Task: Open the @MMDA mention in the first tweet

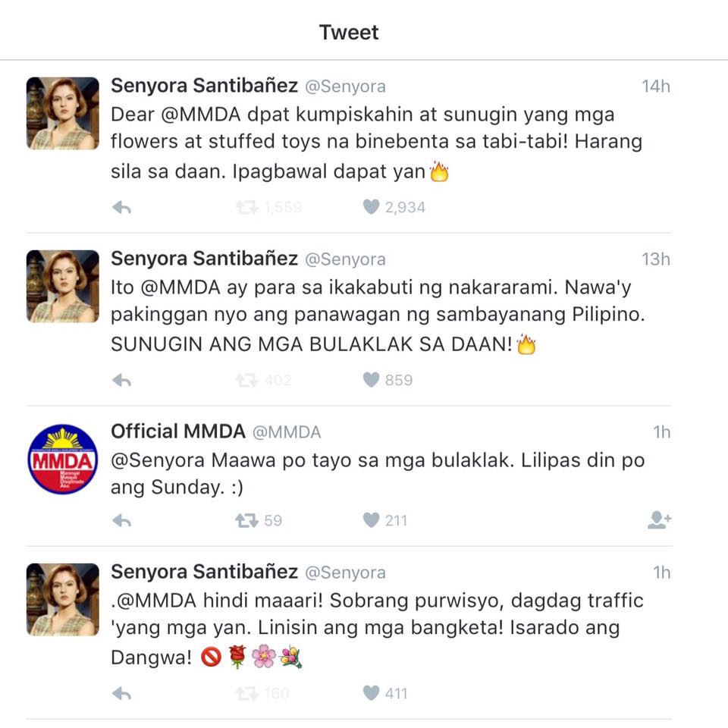Action: 200,115
